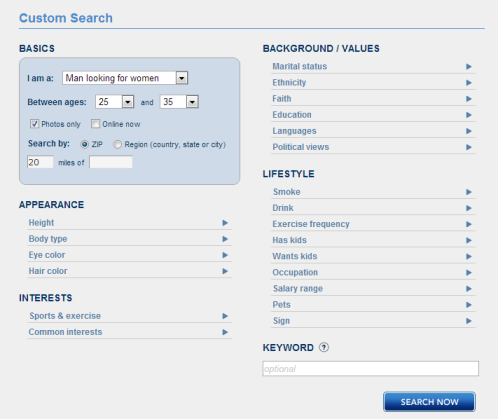Open the Eye color criteria
The width and height of the screenshot is (498, 419).
pos(130,255)
